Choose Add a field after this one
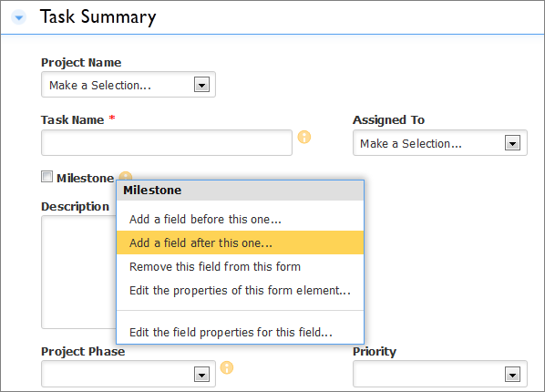This screenshot has height=392, width=545. pyautogui.click(x=241, y=242)
